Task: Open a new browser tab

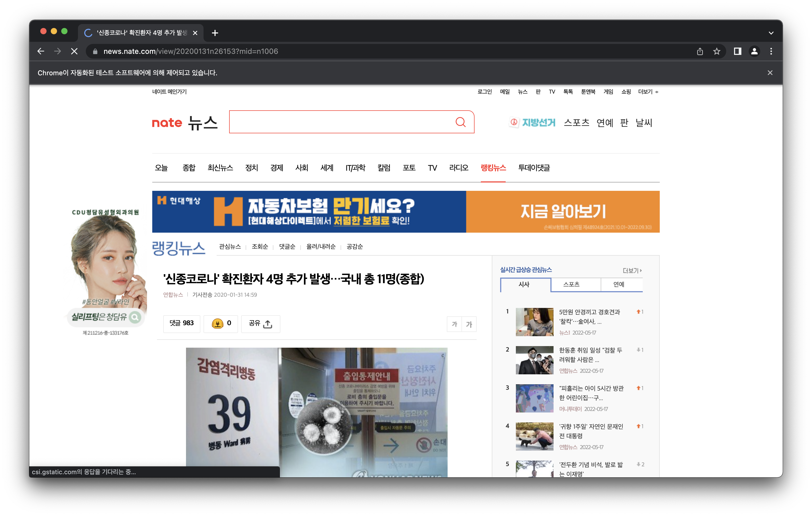Action: [215, 33]
